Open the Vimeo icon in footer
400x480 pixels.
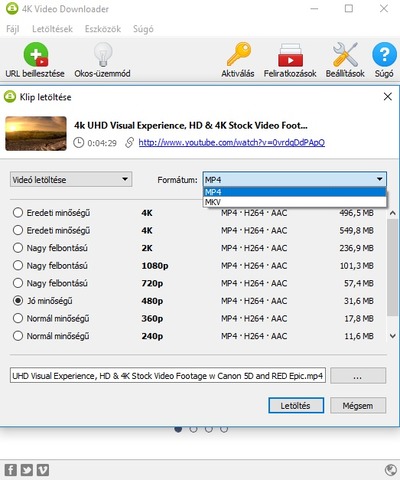(43, 470)
